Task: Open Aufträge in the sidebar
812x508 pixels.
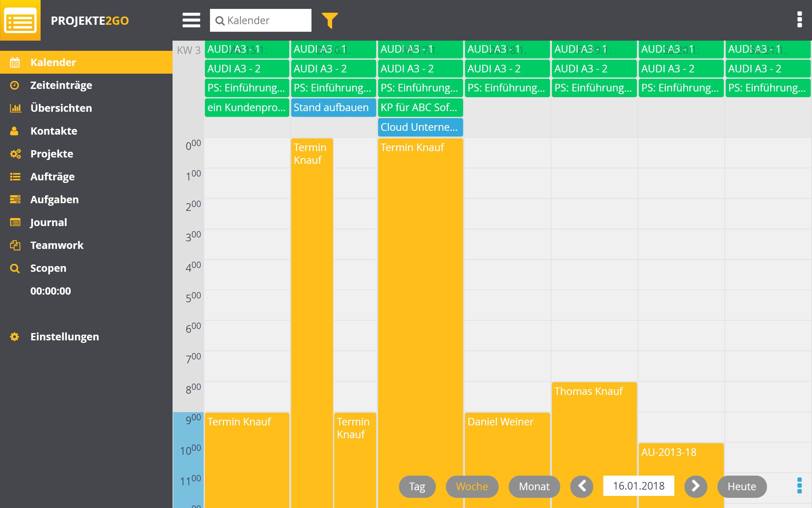Action: pyautogui.click(x=86, y=177)
